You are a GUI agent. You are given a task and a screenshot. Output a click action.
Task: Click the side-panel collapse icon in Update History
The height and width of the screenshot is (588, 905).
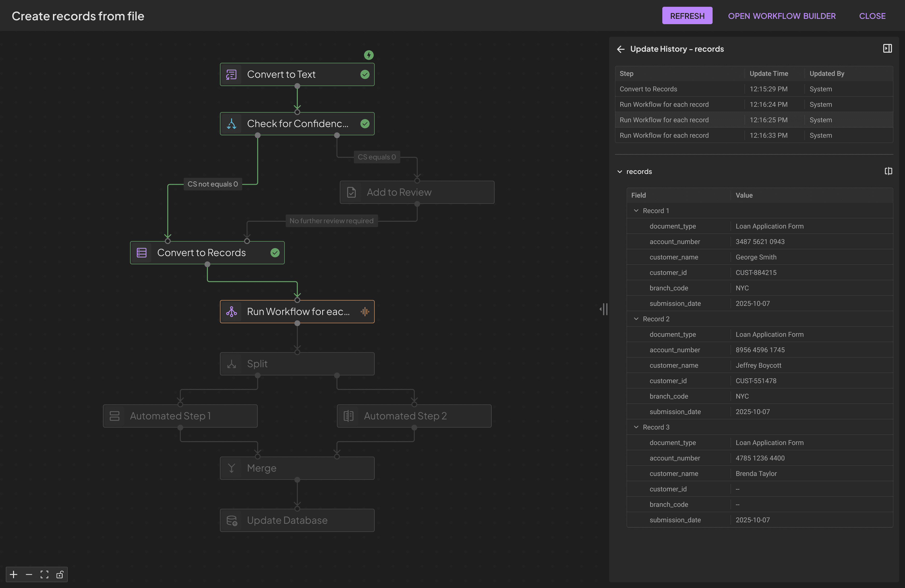(x=888, y=49)
